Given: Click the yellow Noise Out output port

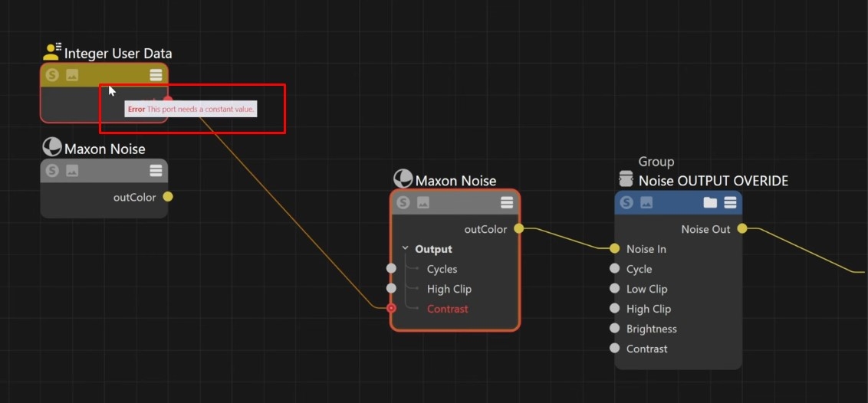Looking at the screenshot, I should 742,229.
